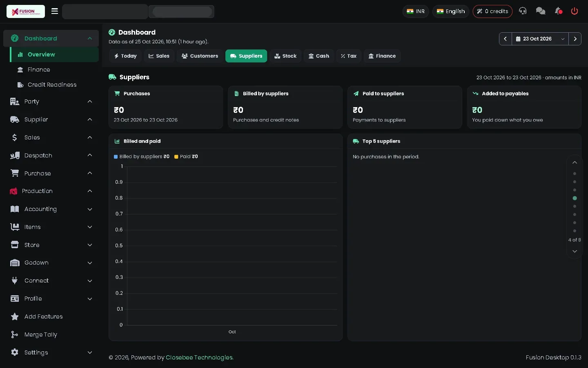This screenshot has height=368, width=588.
Task: Expand the Supplier sidebar menu
Action: pyautogui.click(x=51, y=119)
